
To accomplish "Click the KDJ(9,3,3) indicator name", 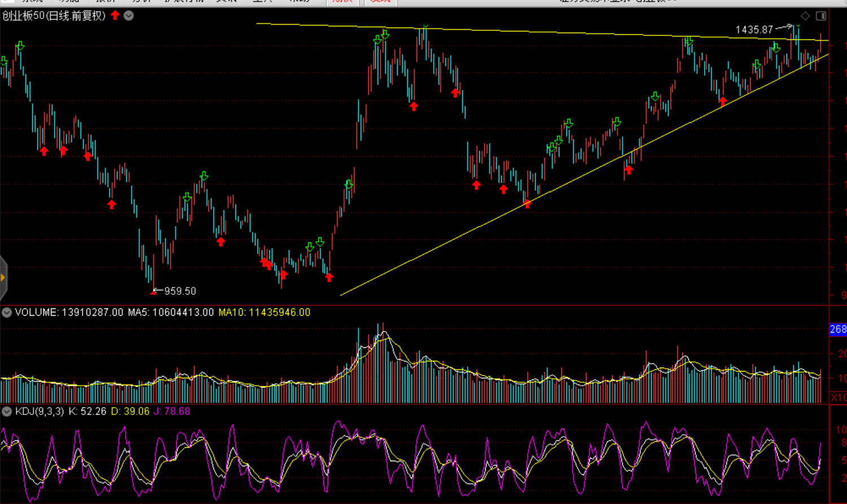I will (40, 412).
